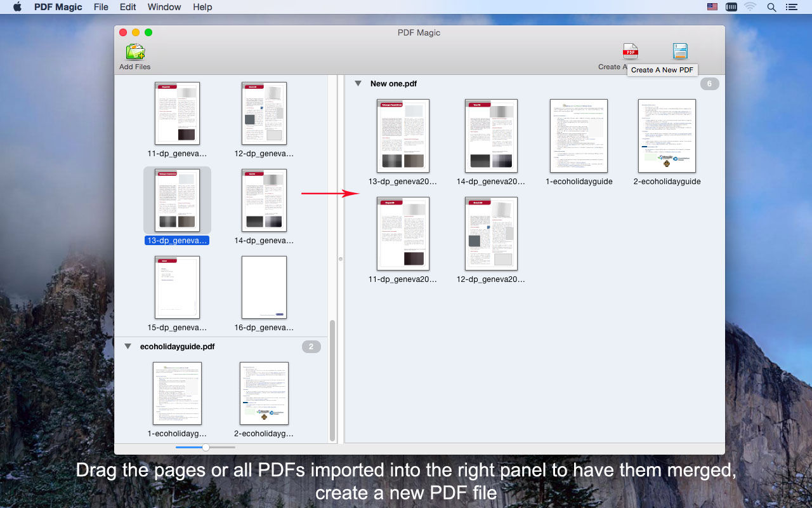Select the 12-dp_geneva page in left panel
The height and width of the screenshot is (508, 812).
click(264, 113)
